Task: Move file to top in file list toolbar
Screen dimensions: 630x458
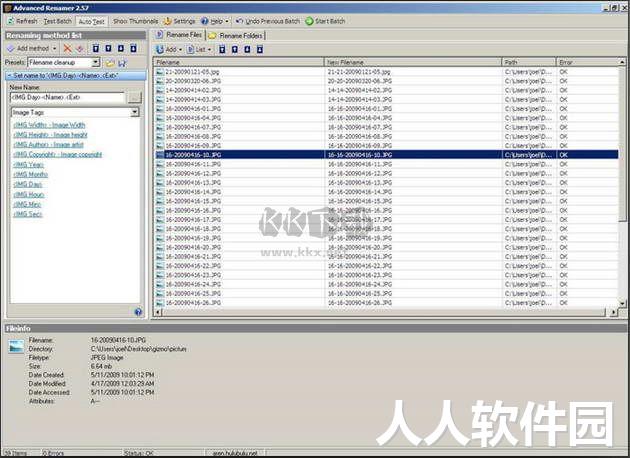Action: click(222, 49)
